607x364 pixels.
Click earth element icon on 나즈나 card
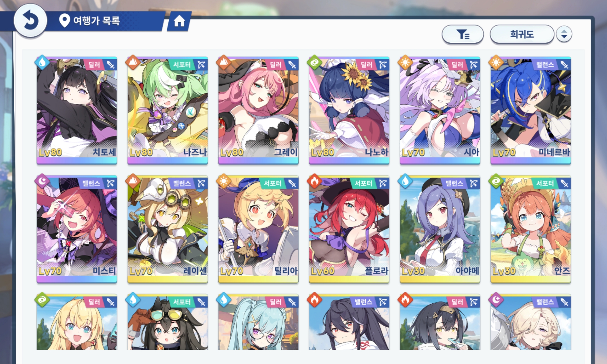(133, 62)
